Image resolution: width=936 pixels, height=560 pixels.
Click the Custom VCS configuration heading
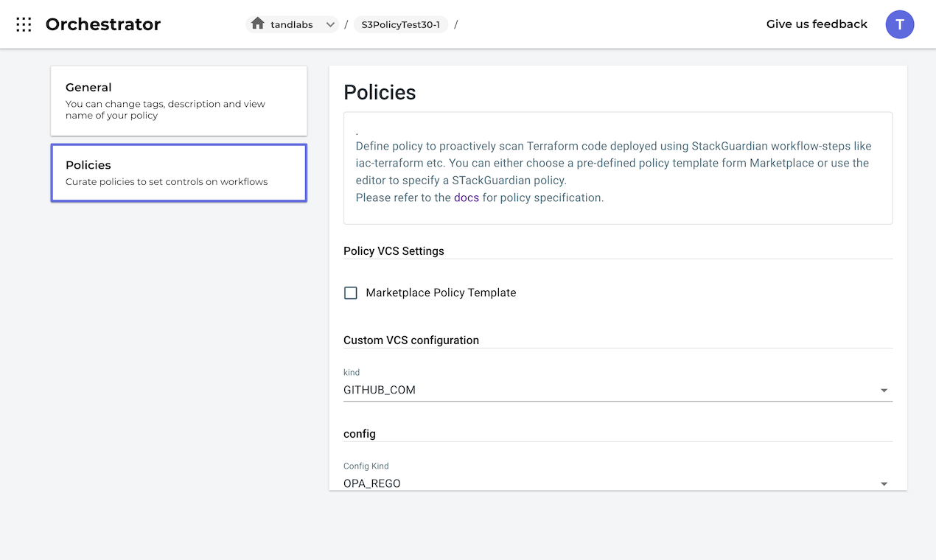[411, 340]
